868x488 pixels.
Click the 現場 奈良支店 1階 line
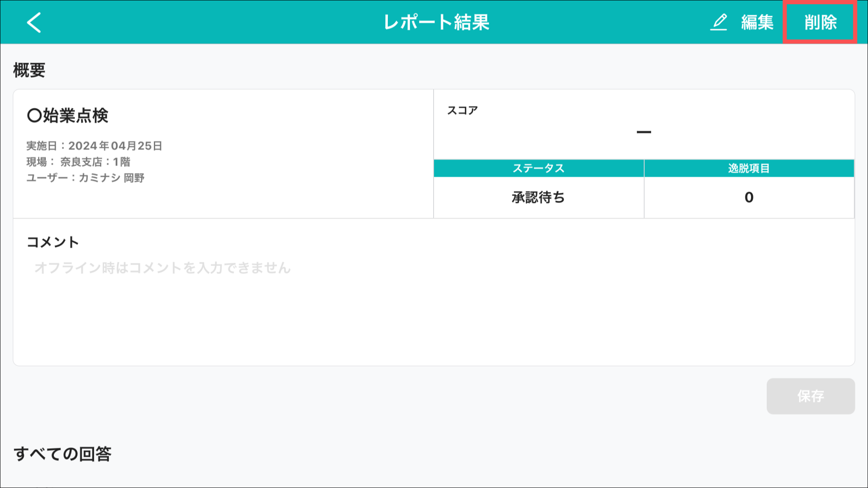(78, 162)
